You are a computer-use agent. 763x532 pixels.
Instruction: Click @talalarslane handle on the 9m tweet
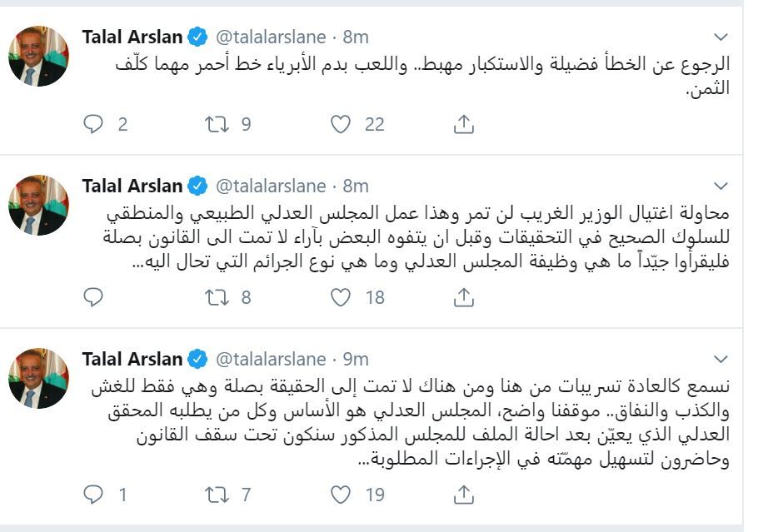click(x=272, y=360)
